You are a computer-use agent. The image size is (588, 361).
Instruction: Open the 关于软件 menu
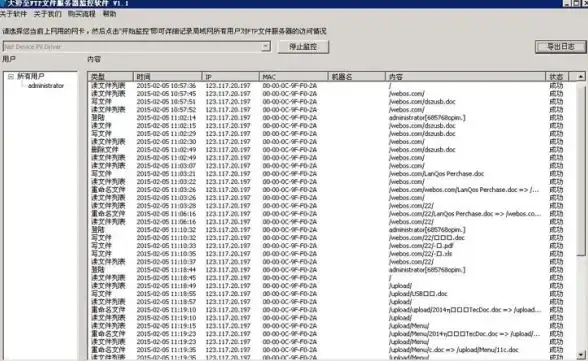click(x=13, y=14)
